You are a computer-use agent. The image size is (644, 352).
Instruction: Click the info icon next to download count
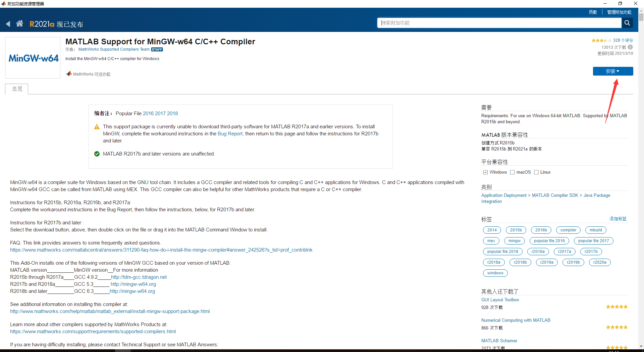tap(631, 47)
